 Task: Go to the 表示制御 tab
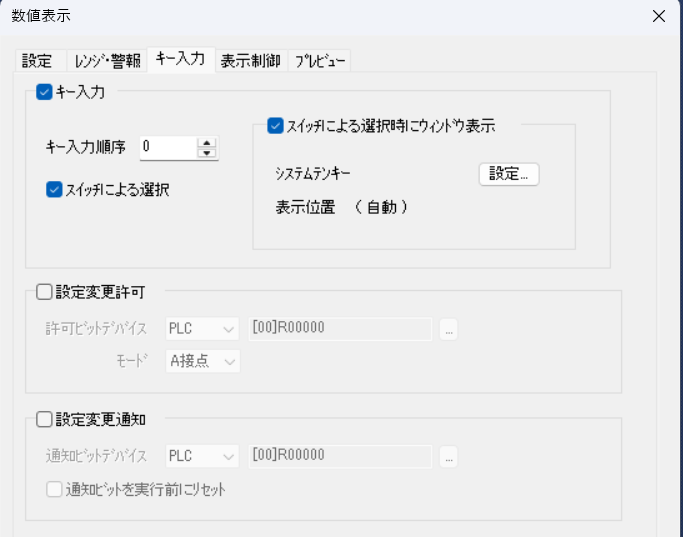pos(250,61)
